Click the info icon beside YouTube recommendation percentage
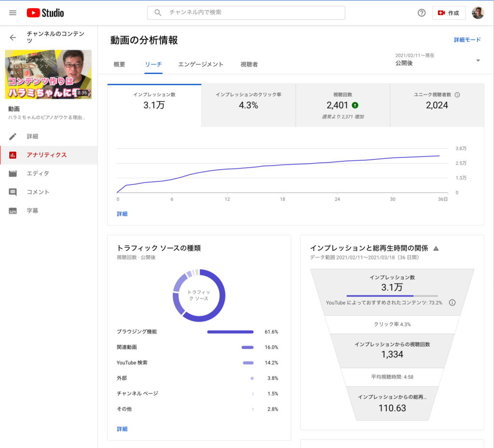This screenshot has width=494, height=448. [x=452, y=302]
